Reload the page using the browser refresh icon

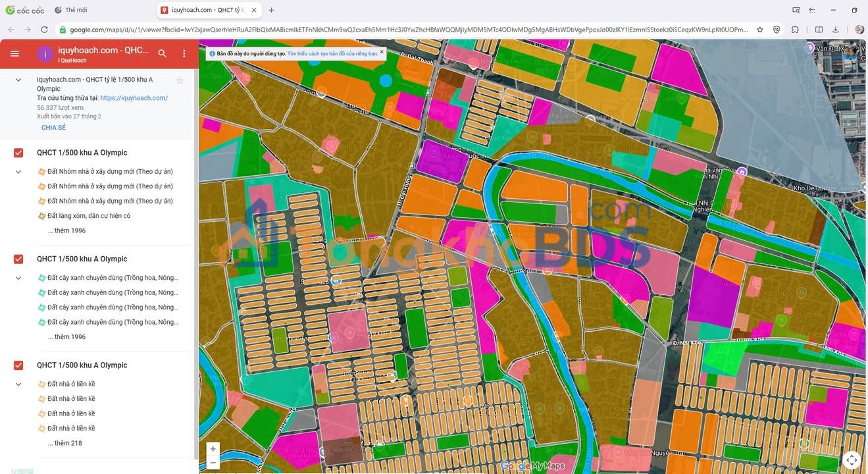tap(44, 30)
